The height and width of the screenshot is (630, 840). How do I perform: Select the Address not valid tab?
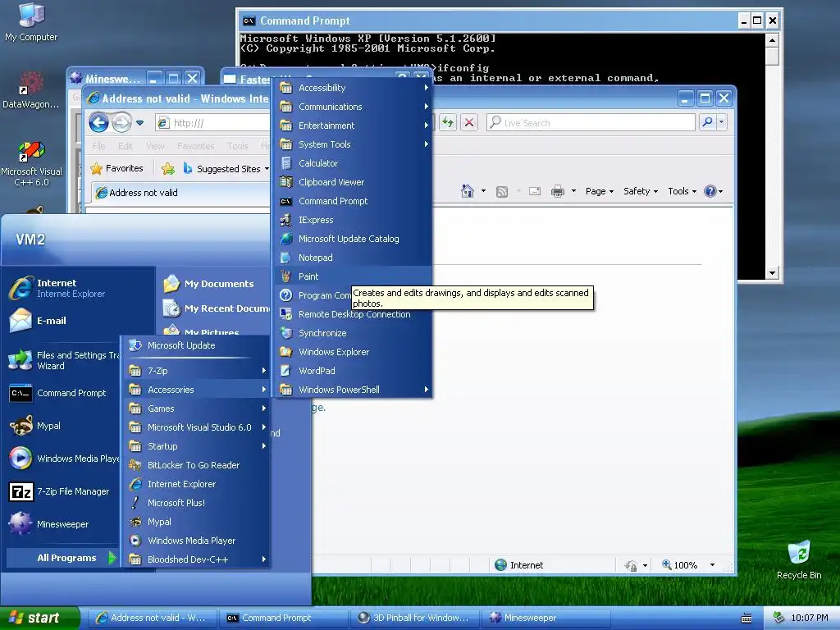[x=180, y=193]
